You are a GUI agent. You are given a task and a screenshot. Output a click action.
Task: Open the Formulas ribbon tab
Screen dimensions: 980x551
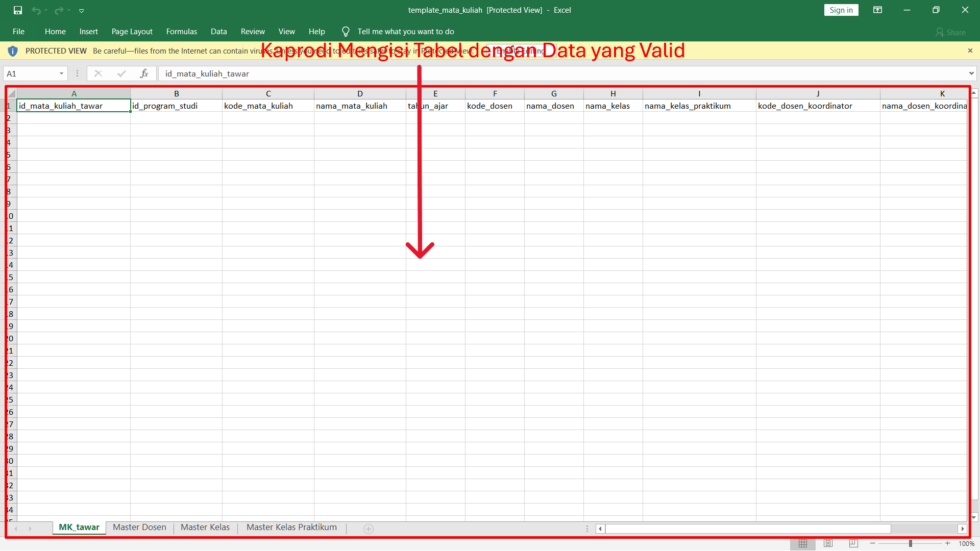pyautogui.click(x=181, y=32)
